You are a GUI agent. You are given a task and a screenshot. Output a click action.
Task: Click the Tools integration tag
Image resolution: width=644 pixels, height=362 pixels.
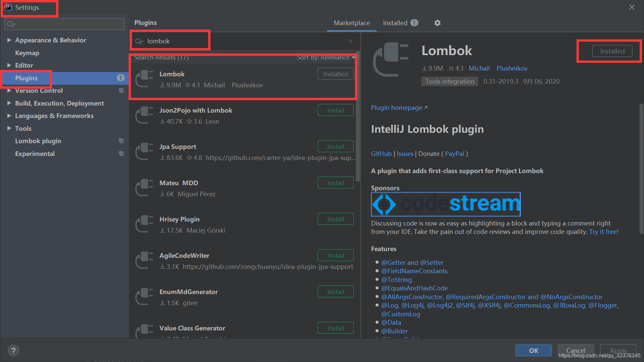pyautogui.click(x=450, y=81)
